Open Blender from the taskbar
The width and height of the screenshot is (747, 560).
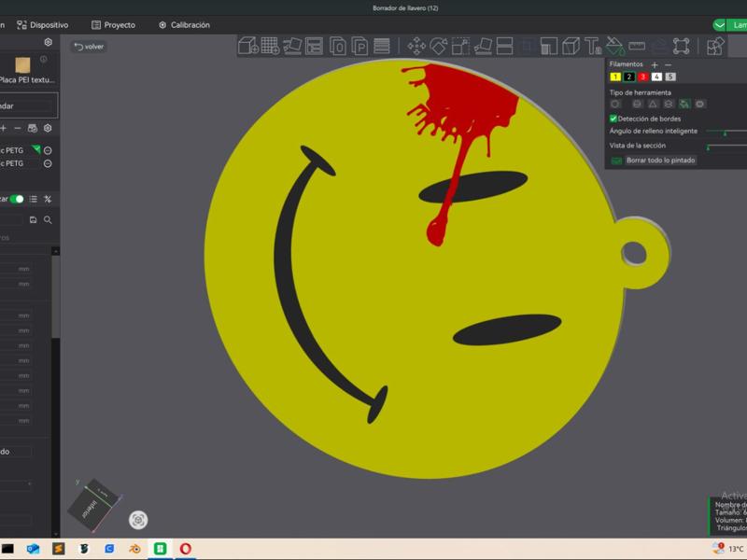pos(134,549)
